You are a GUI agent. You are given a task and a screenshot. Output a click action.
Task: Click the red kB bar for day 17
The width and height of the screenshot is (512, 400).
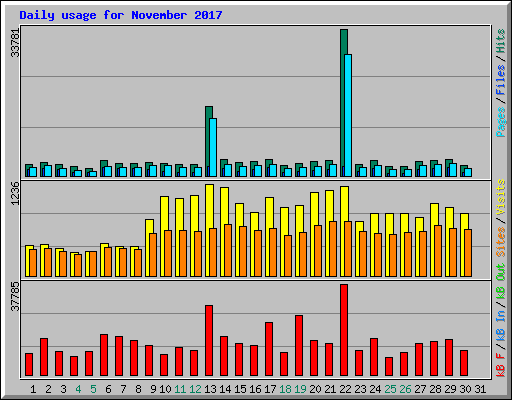pos(269,349)
